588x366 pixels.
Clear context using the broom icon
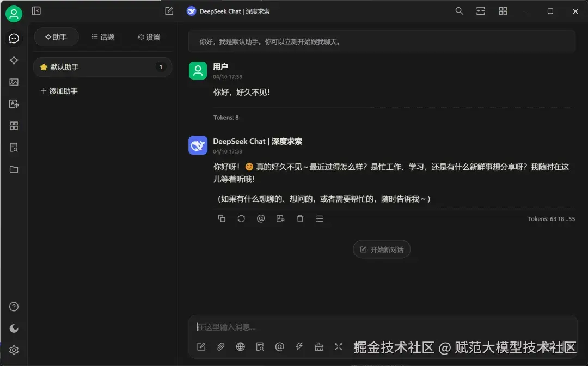coord(318,346)
